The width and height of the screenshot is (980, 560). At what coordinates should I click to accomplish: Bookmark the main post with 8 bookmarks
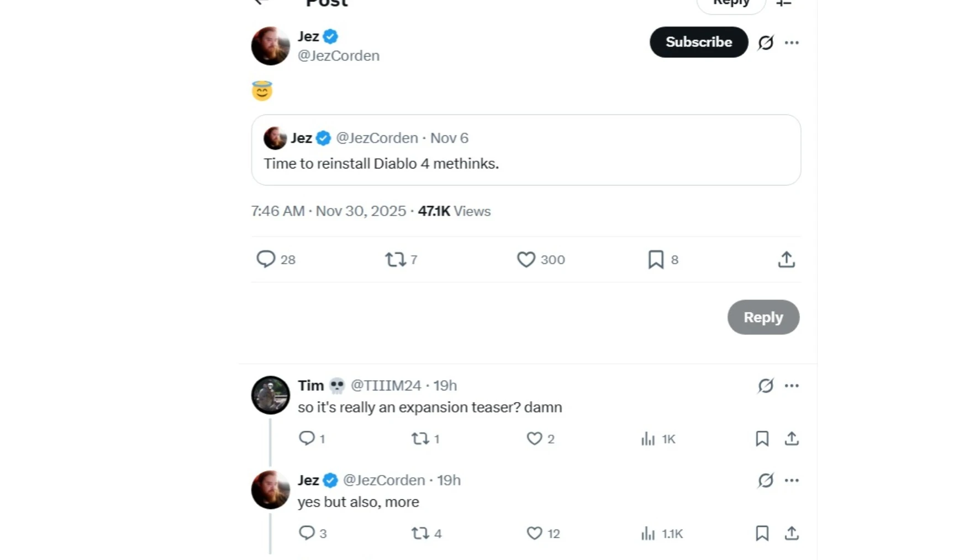pos(656,259)
